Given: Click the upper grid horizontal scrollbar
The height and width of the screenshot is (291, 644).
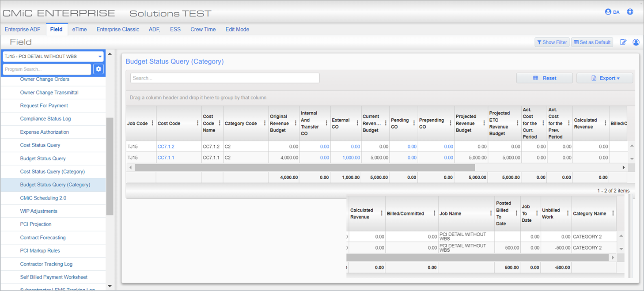Looking at the screenshot, I should coord(305,168).
